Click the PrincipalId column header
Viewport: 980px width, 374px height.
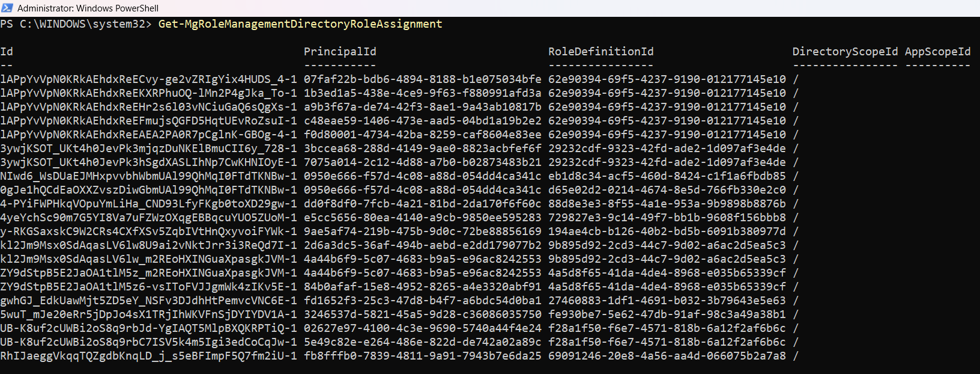point(340,52)
